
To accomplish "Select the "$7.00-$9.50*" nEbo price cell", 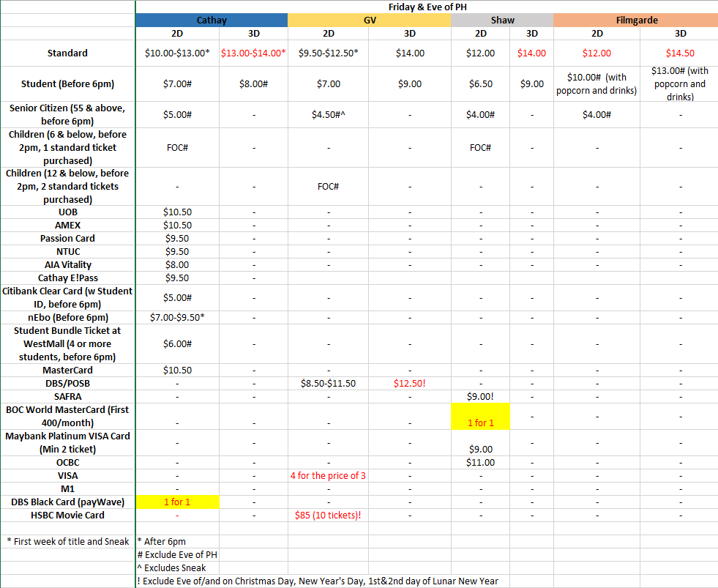I will click(177, 318).
